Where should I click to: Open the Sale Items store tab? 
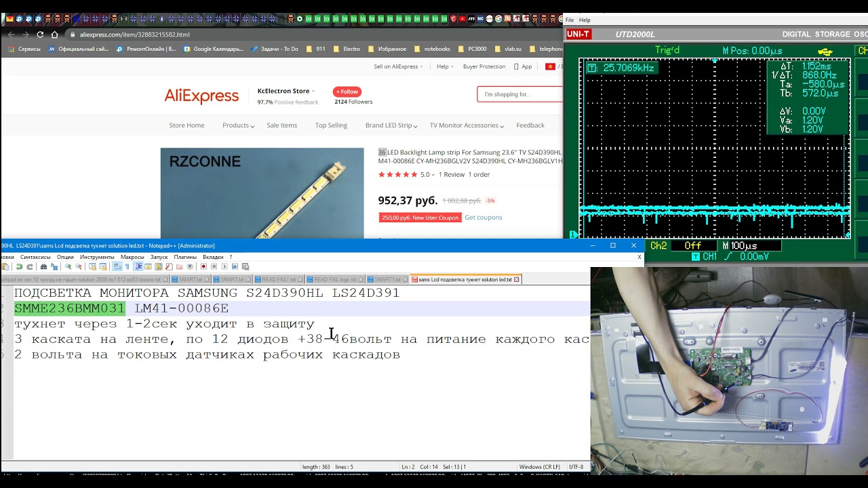(x=282, y=125)
